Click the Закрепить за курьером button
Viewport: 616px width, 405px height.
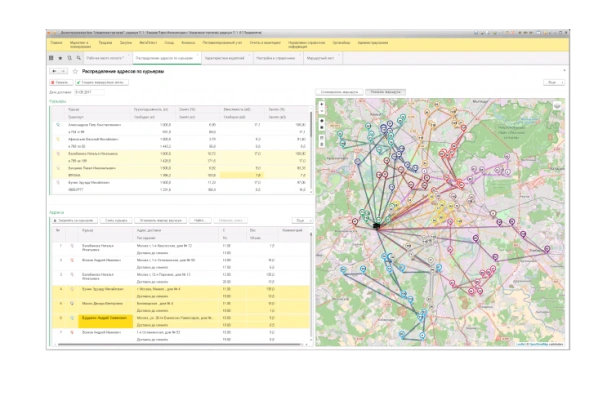(74, 220)
